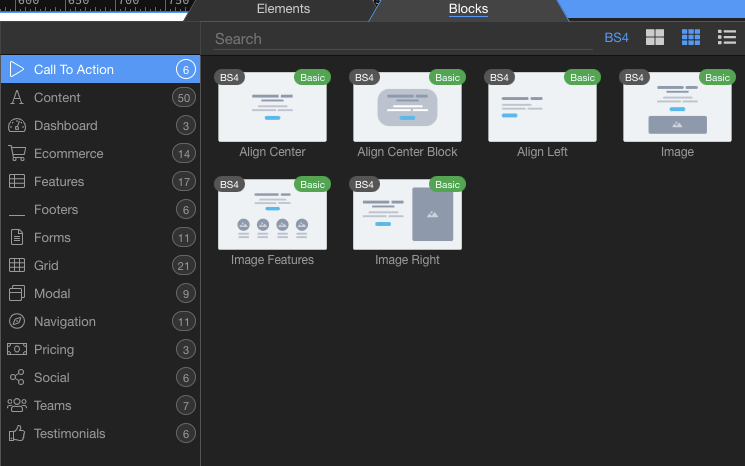Viewport: 745px width, 466px height.
Task: Select the Blocks tab
Action: [468, 9]
